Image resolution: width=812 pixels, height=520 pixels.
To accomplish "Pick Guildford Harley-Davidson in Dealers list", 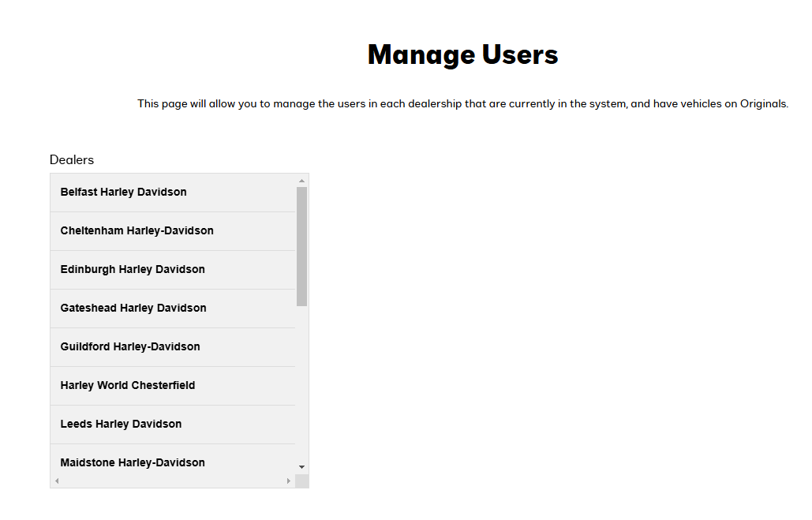I will 130,346.
